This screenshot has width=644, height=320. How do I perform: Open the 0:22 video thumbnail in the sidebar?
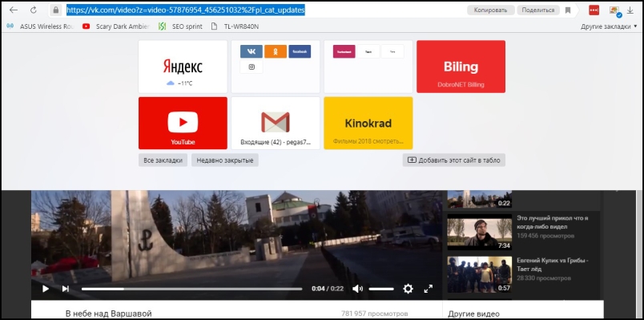479,199
